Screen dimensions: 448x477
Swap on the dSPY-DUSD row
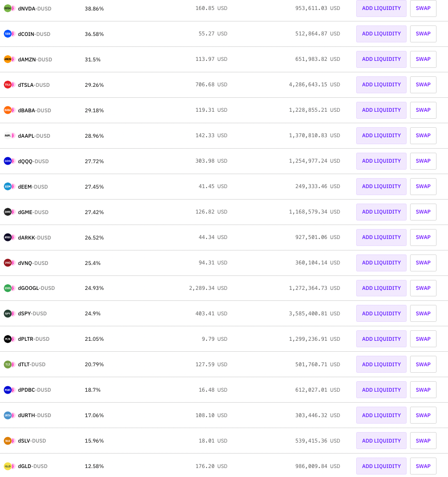pyautogui.click(x=423, y=313)
